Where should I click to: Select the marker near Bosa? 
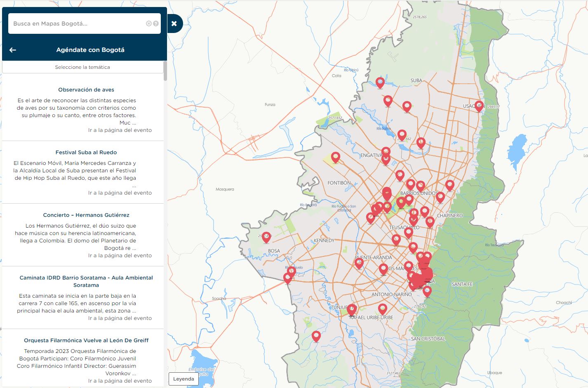click(x=266, y=236)
